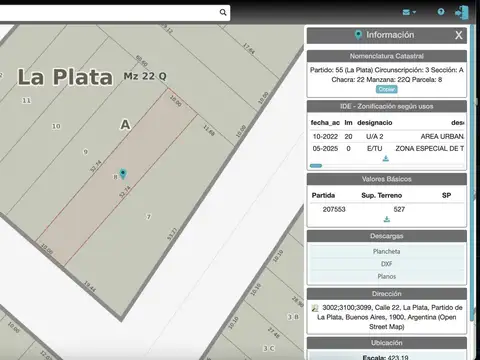Click the logout door icon

coord(462,13)
